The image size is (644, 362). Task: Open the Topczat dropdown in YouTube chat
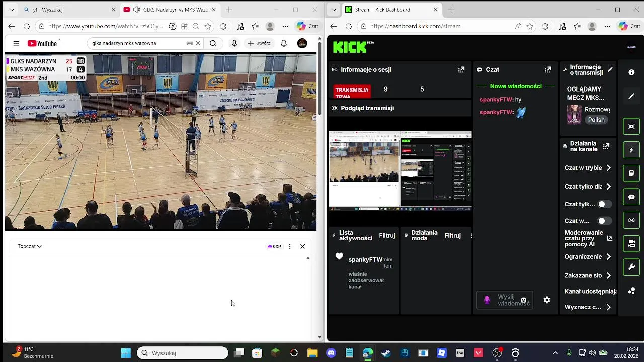pos(29,246)
